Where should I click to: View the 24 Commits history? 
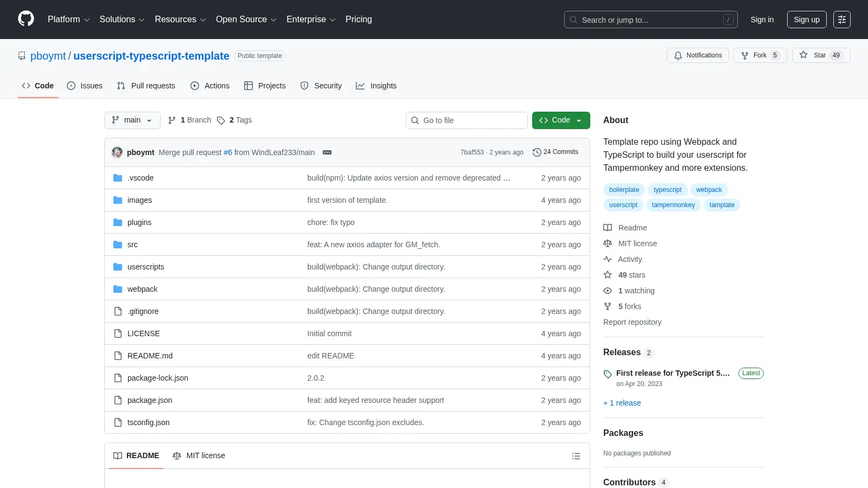[556, 152]
